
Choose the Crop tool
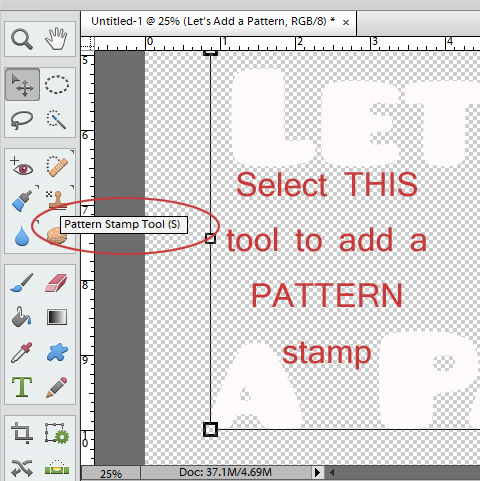pos(22,433)
